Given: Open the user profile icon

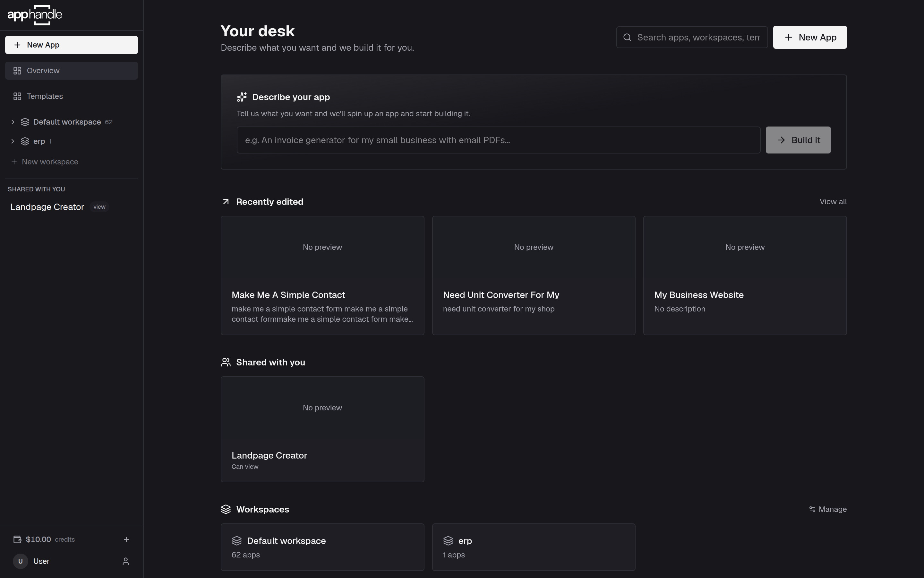Looking at the screenshot, I should coord(126,561).
